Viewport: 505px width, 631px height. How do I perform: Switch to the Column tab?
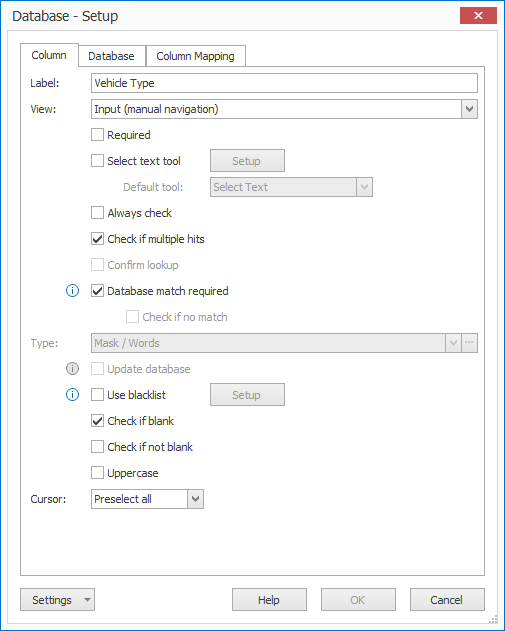(49, 55)
